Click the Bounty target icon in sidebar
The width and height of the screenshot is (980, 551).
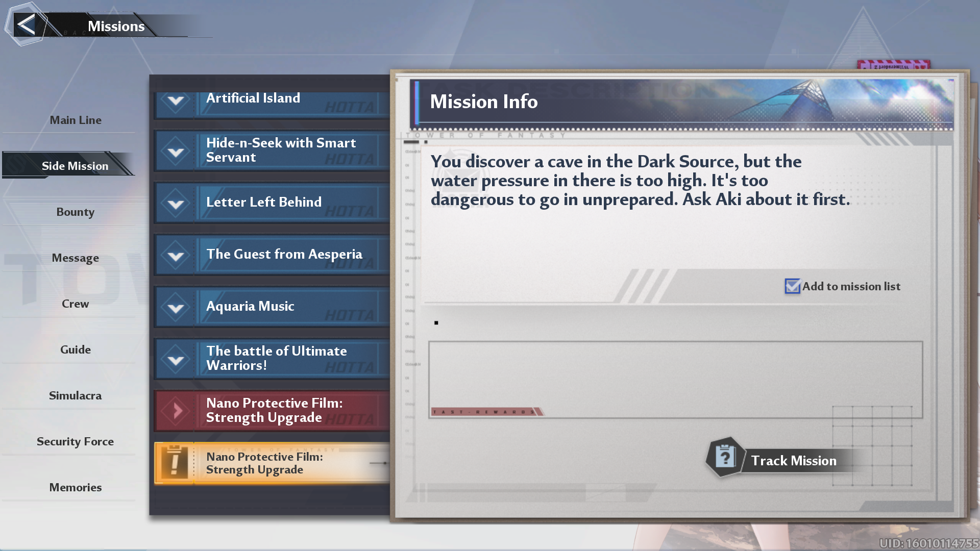(x=75, y=212)
